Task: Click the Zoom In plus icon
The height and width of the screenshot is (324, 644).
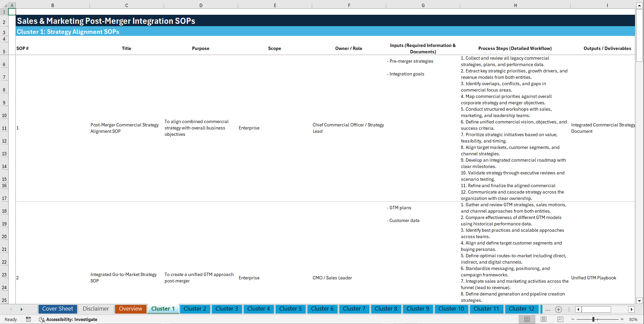Action: coord(622,319)
